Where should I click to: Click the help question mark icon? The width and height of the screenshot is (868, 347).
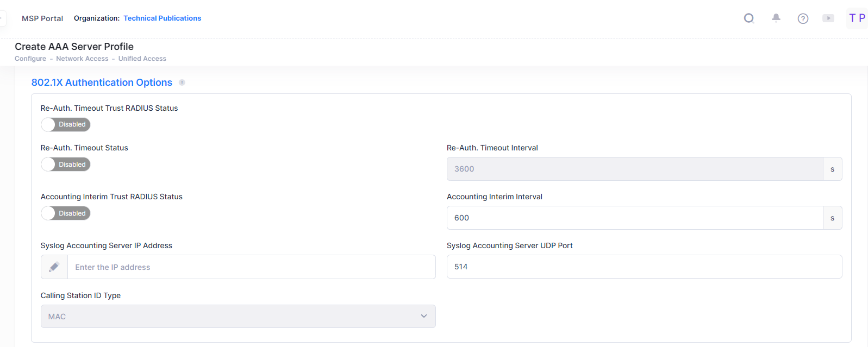click(x=803, y=18)
